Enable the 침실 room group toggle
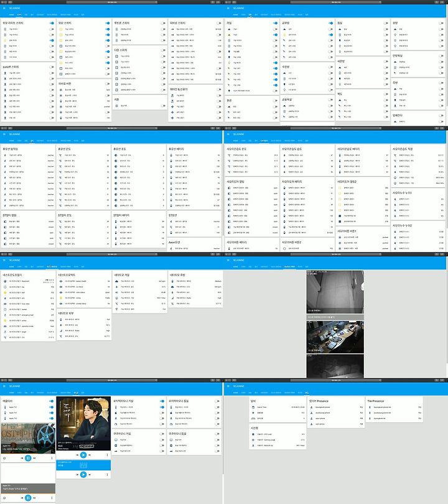 [386, 23]
